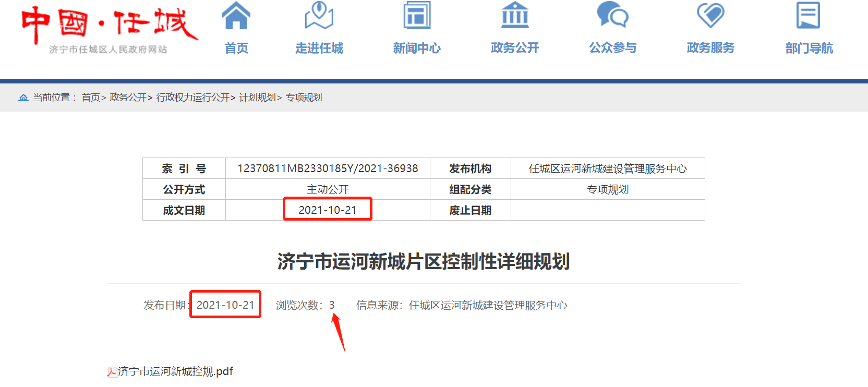Viewport: 868px width, 387px height.
Task: Click the PDF file icon of 济宁市运河新城控规
Action: tap(112, 372)
